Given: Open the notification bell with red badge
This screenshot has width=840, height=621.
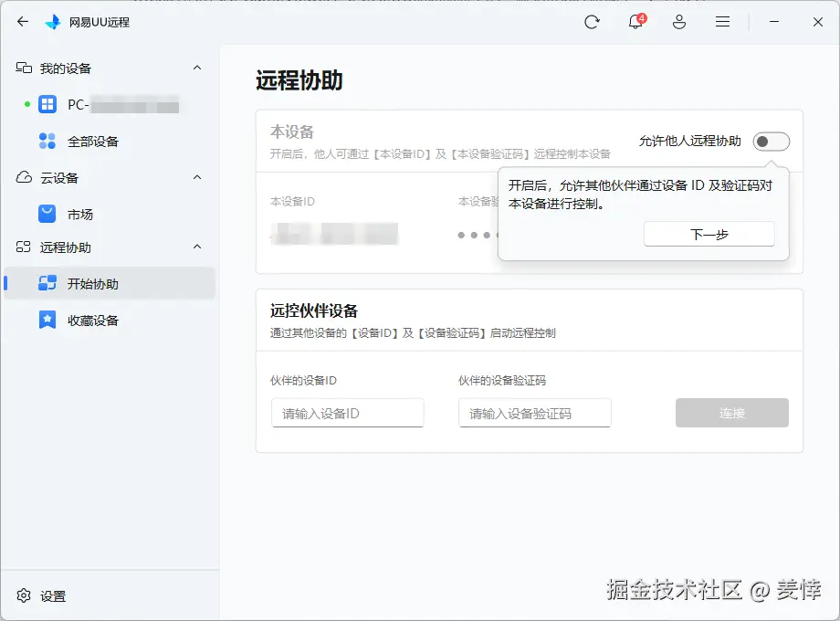Looking at the screenshot, I should click(x=635, y=23).
